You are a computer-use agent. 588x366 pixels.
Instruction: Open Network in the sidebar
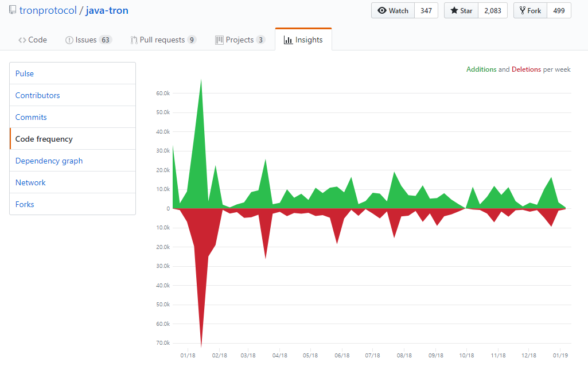[x=72, y=182]
